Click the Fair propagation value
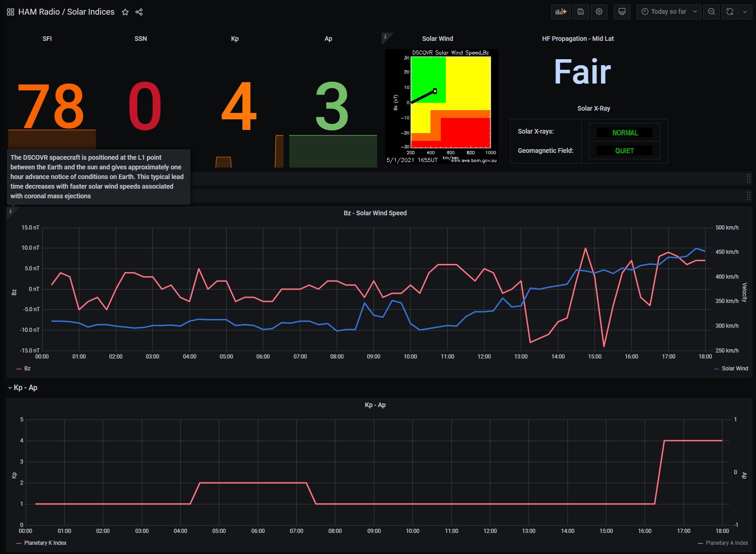Image resolution: width=756 pixels, height=554 pixels. pos(583,72)
